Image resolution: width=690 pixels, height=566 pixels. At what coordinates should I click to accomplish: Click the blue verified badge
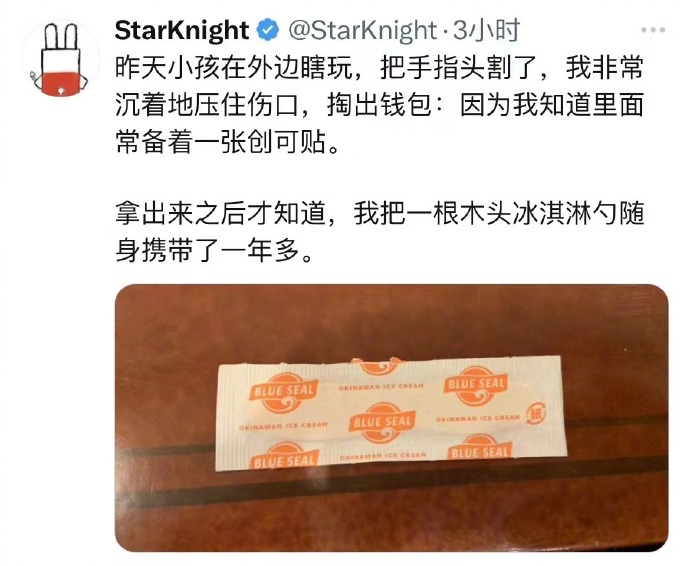[268, 30]
